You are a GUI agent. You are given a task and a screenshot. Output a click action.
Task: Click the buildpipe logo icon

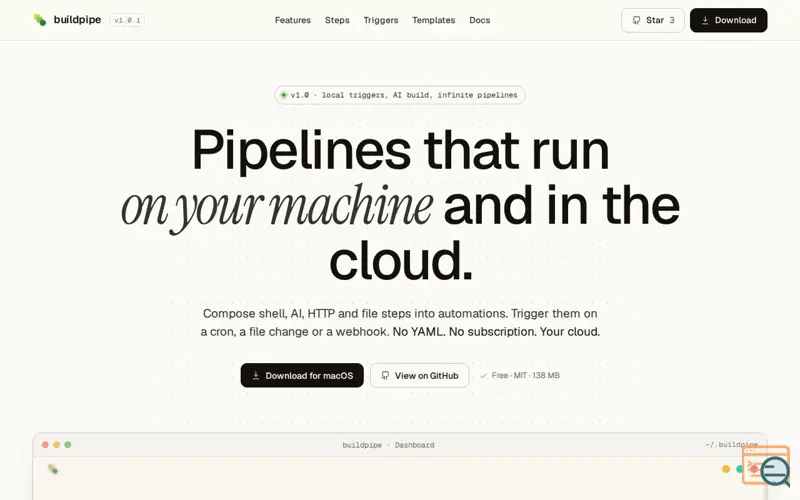(x=40, y=20)
